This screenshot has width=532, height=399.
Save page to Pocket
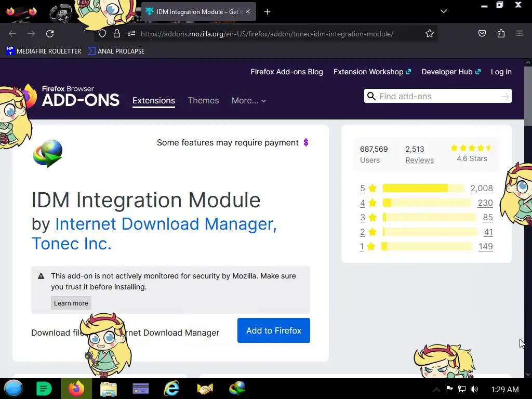point(482,34)
